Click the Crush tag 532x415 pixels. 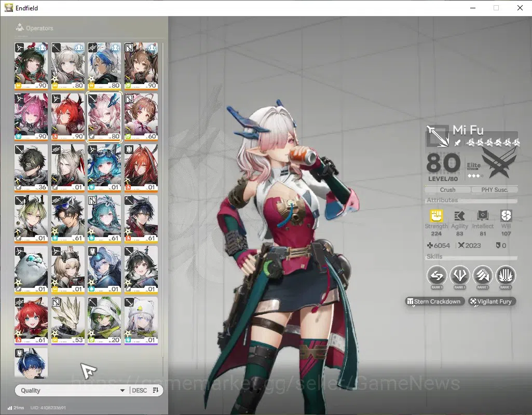[447, 189]
